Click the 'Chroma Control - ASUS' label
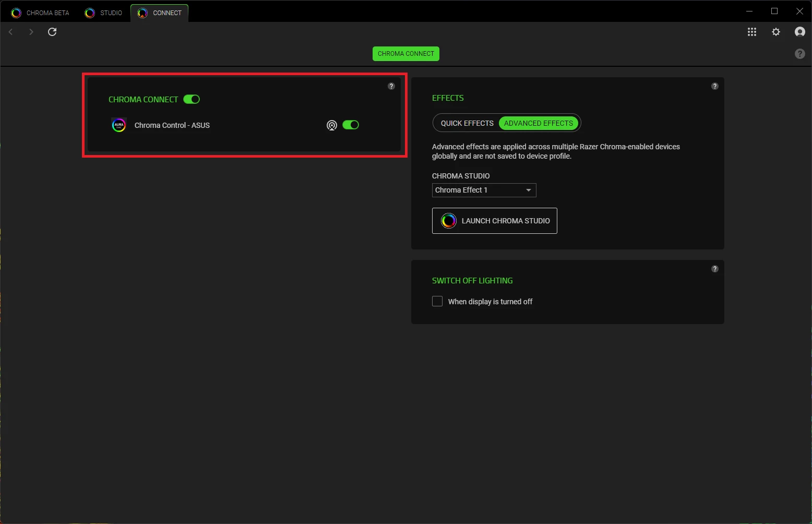The height and width of the screenshot is (524, 812). coord(172,125)
